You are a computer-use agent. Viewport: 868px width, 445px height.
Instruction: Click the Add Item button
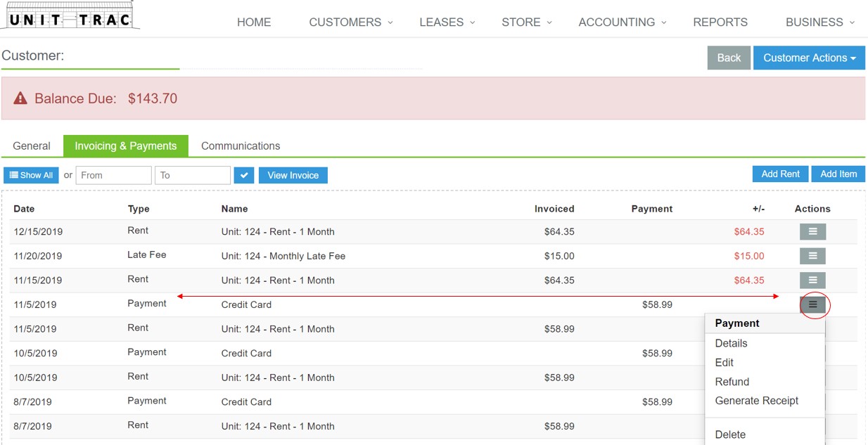tap(838, 174)
